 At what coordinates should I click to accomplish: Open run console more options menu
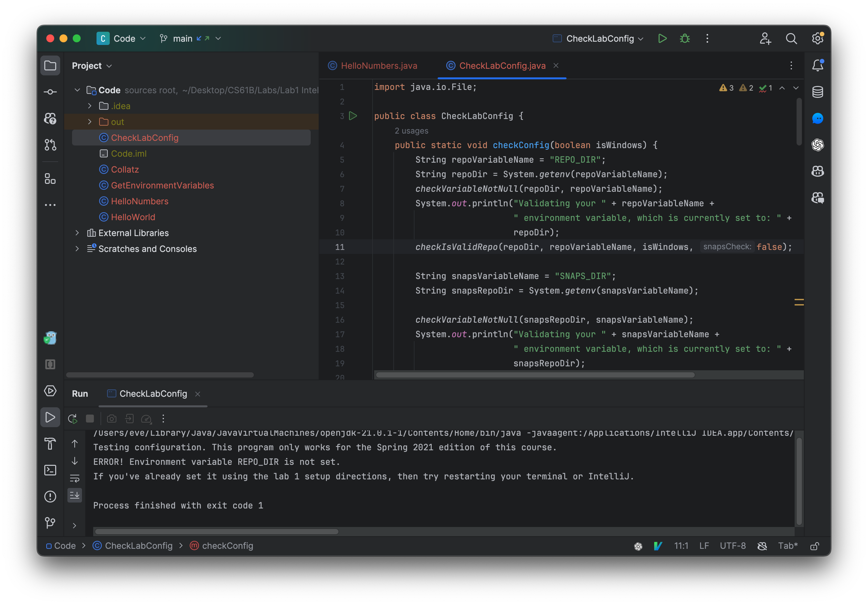(163, 419)
